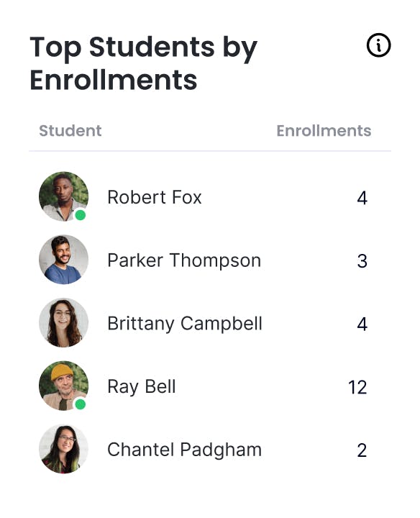Click the Ray Bell name

pyautogui.click(x=142, y=387)
